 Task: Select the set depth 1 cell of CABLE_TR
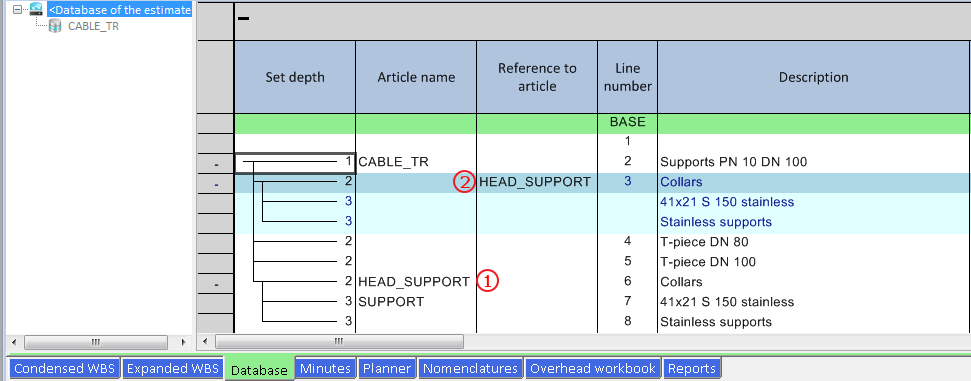[x=295, y=162]
